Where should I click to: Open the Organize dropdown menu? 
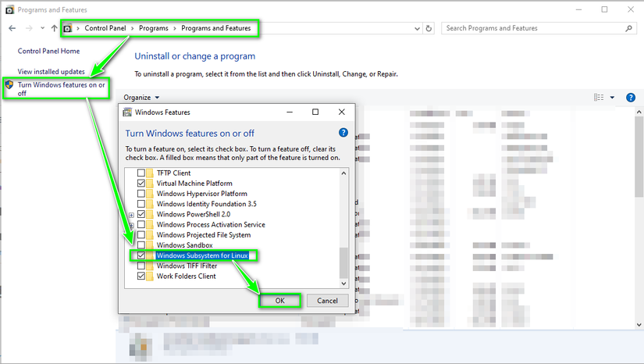click(x=141, y=98)
